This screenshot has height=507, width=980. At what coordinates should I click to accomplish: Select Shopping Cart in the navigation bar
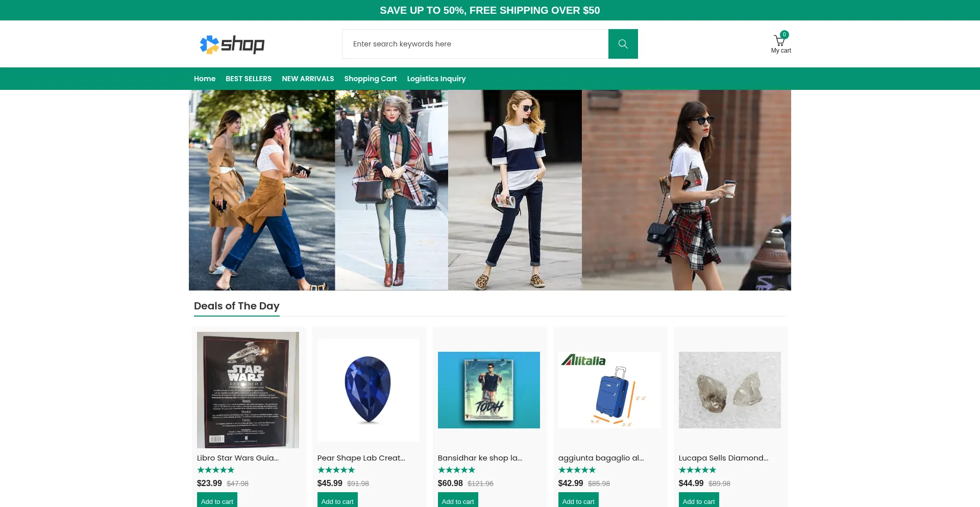(x=370, y=79)
